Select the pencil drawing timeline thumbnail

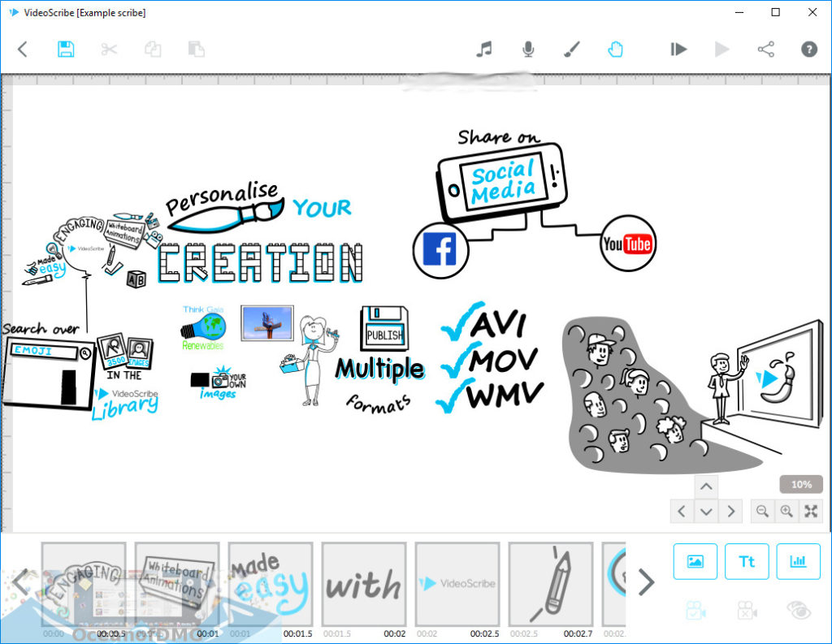coord(551,585)
